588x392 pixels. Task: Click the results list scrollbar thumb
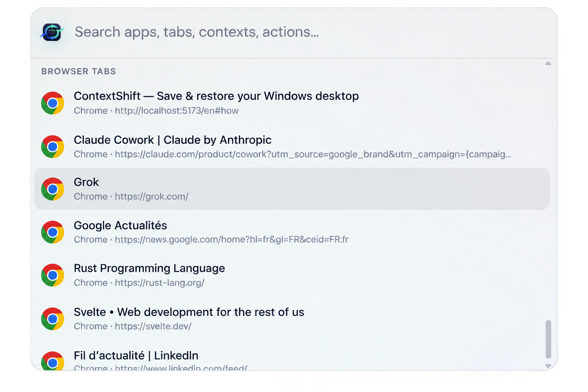[x=548, y=339]
